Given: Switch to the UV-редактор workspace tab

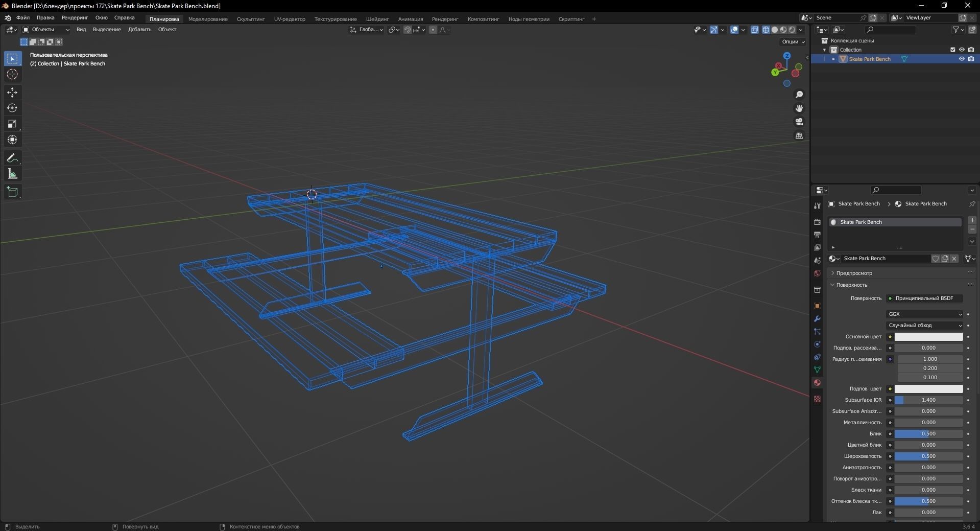Looking at the screenshot, I should [x=290, y=19].
